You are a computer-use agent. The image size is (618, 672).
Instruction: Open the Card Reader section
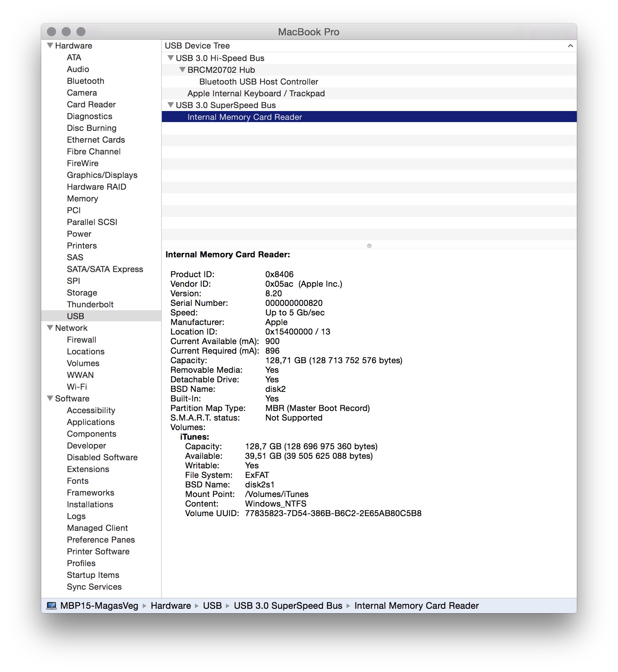point(91,104)
